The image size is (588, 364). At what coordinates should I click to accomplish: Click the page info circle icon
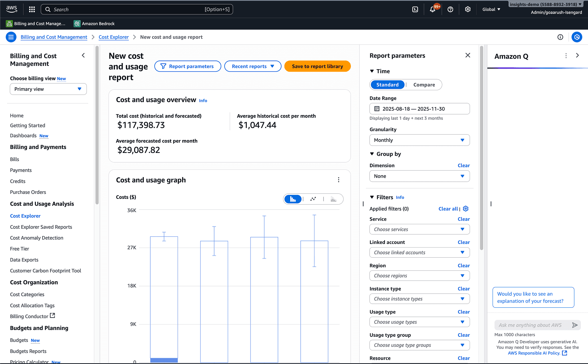[x=560, y=37]
